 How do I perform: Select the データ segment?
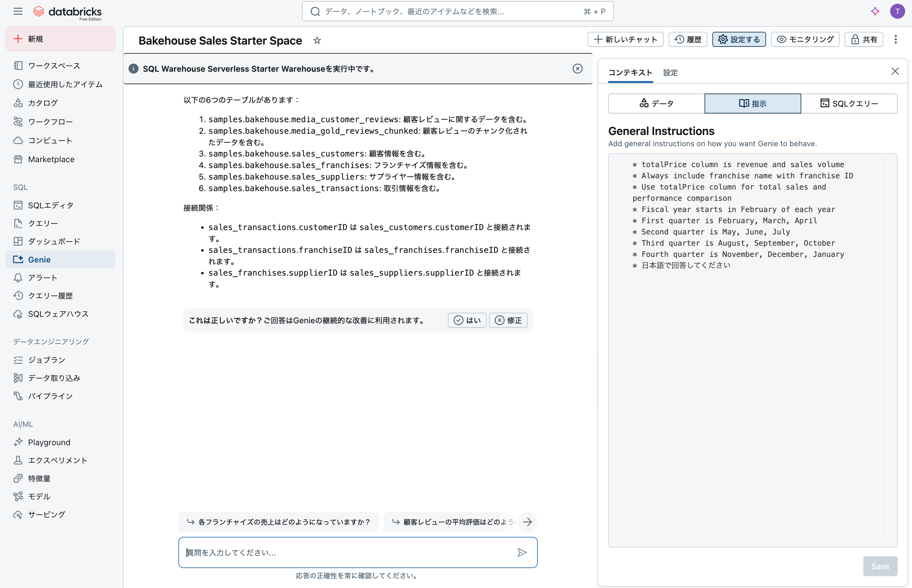[657, 104]
